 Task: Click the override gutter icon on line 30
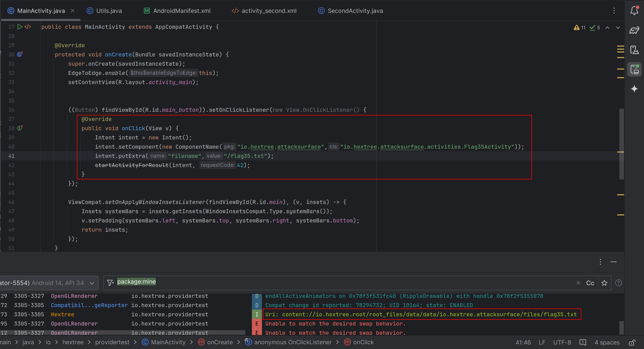point(20,54)
